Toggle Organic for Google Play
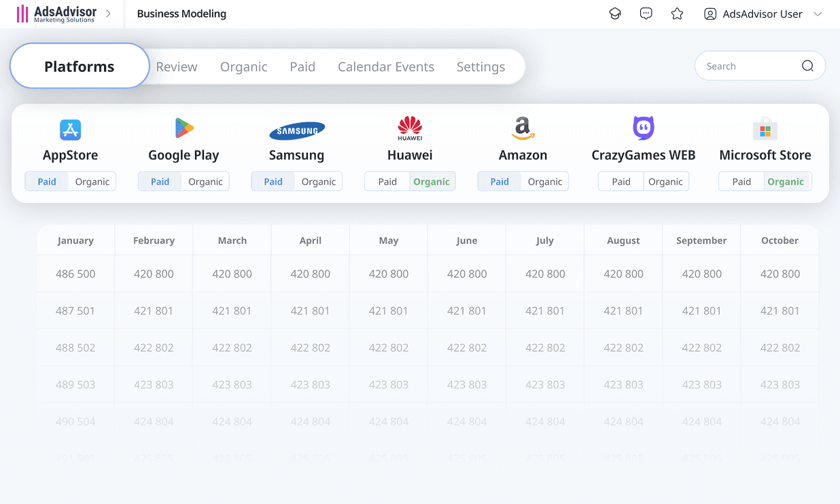Viewport: 840px width, 504px height. (x=205, y=181)
